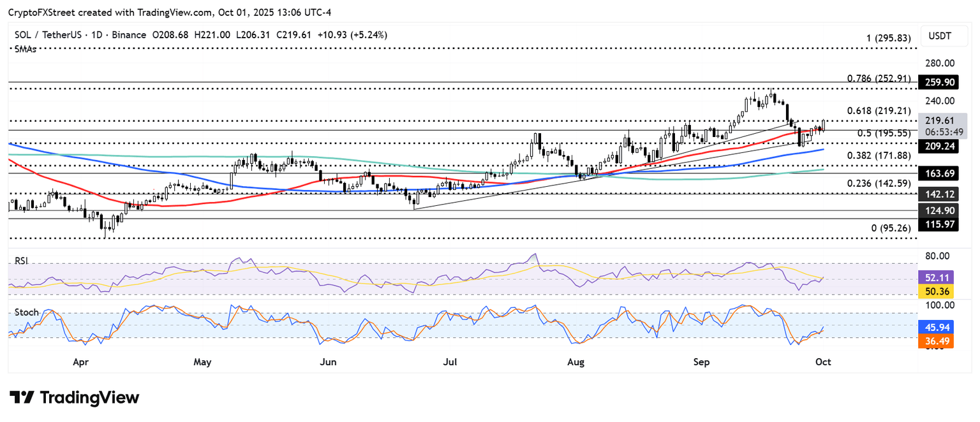Click the TradingView logo icon

[x=21, y=398]
